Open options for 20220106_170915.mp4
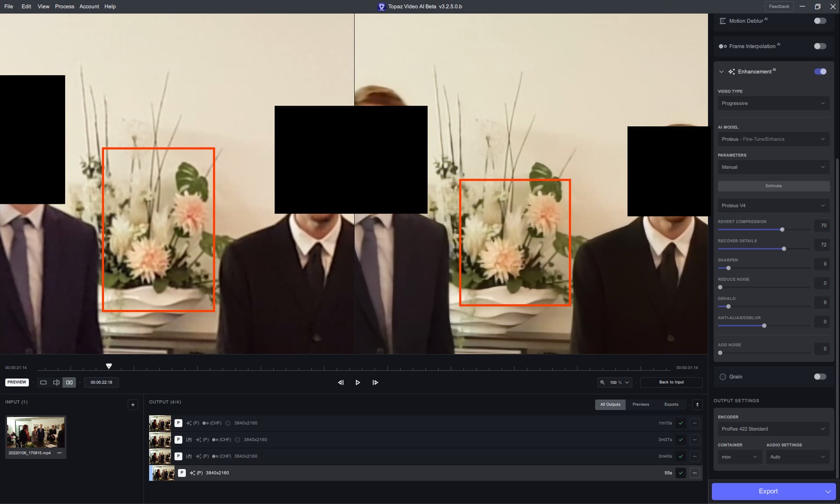Image resolution: width=840 pixels, height=504 pixels. [59, 453]
